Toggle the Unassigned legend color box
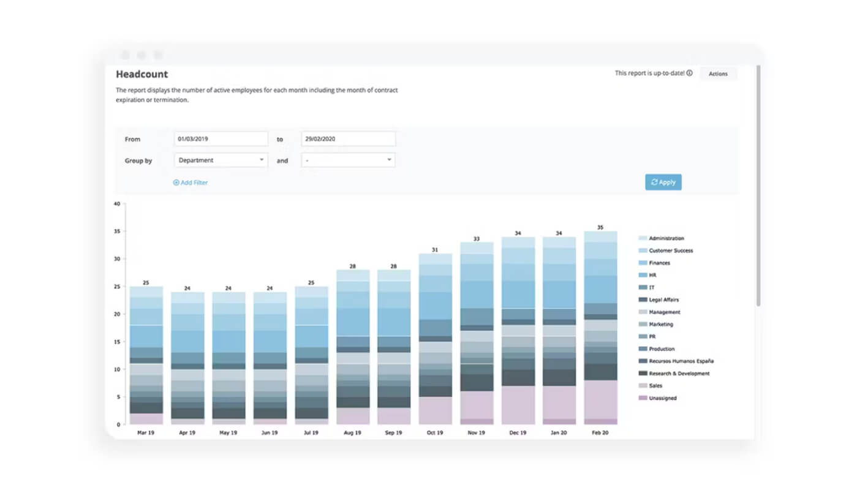 (643, 398)
